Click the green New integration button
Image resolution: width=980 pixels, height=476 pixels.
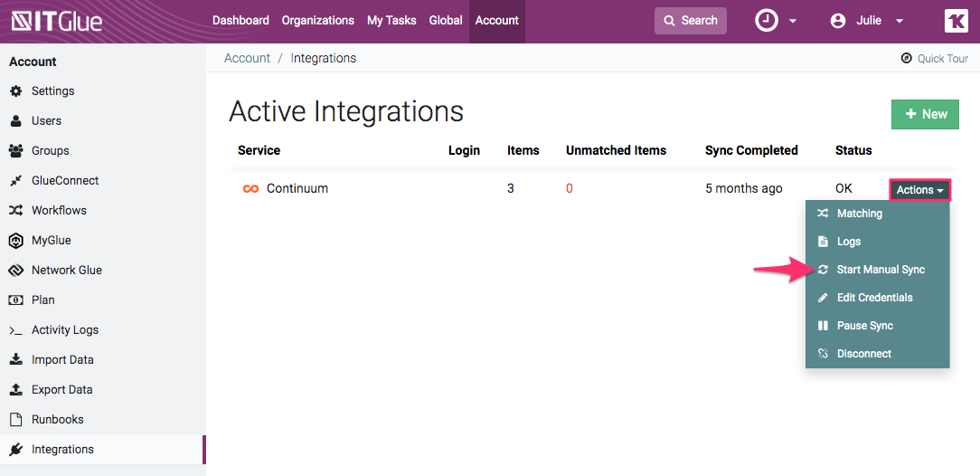point(925,114)
